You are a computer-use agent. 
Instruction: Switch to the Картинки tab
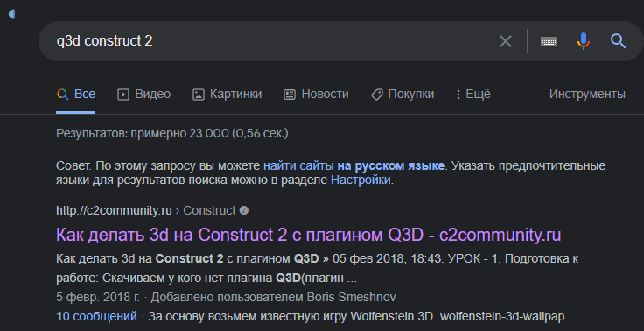227,95
